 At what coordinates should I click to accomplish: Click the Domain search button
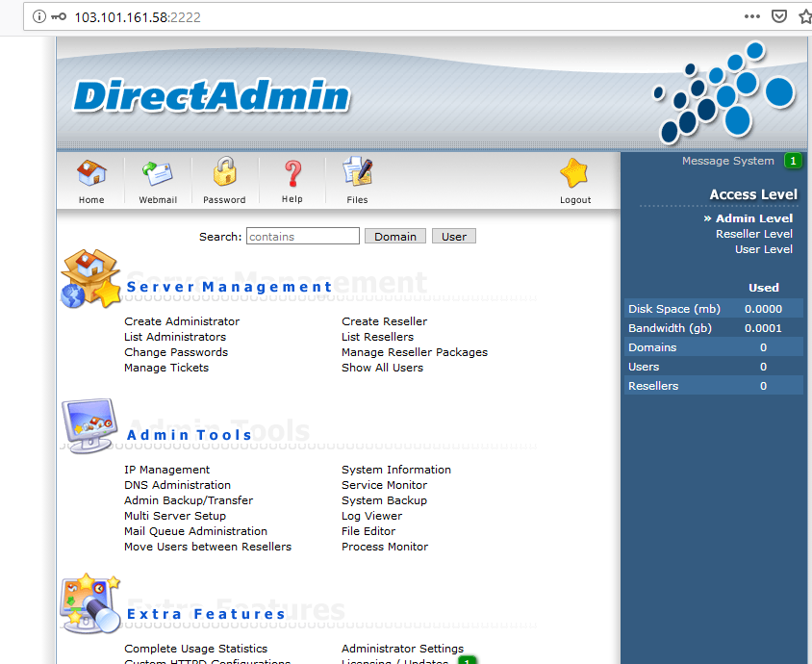395,236
